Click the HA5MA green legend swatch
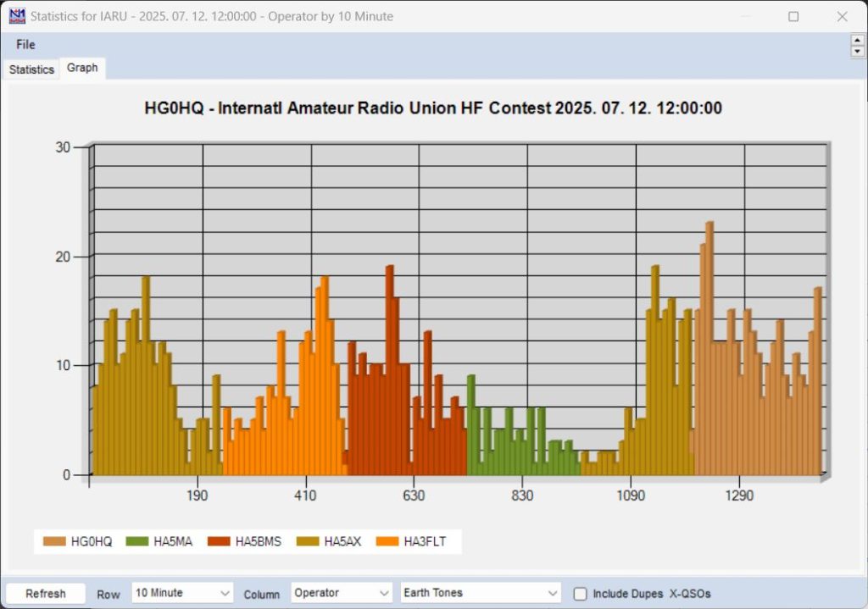Image resolution: width=868 pixels, height=609 pixels. pos(137,541)
